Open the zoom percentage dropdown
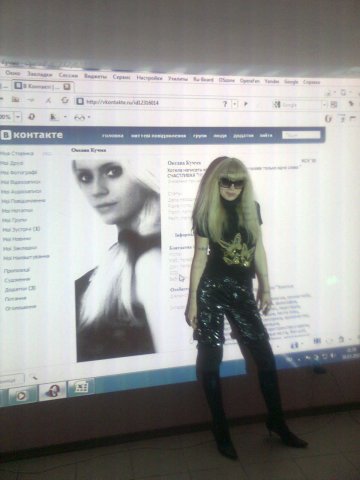 tap(18, 117)
